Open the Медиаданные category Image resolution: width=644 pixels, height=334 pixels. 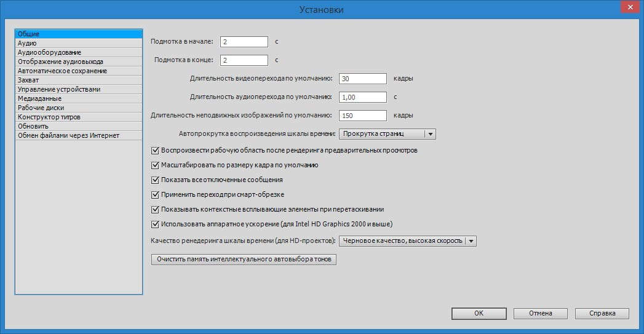point(79,98)
